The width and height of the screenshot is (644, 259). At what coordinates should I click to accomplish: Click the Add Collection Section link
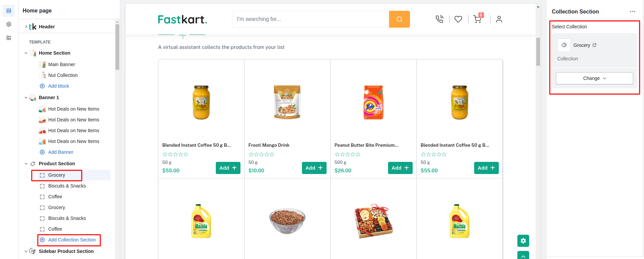point(72,240)
